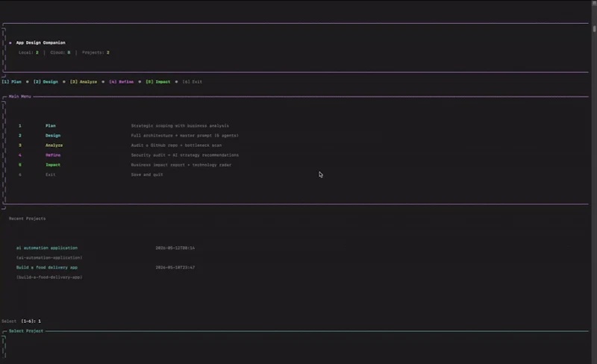
Task: Click the 'Main Menu' panel title
Action: 20,97
